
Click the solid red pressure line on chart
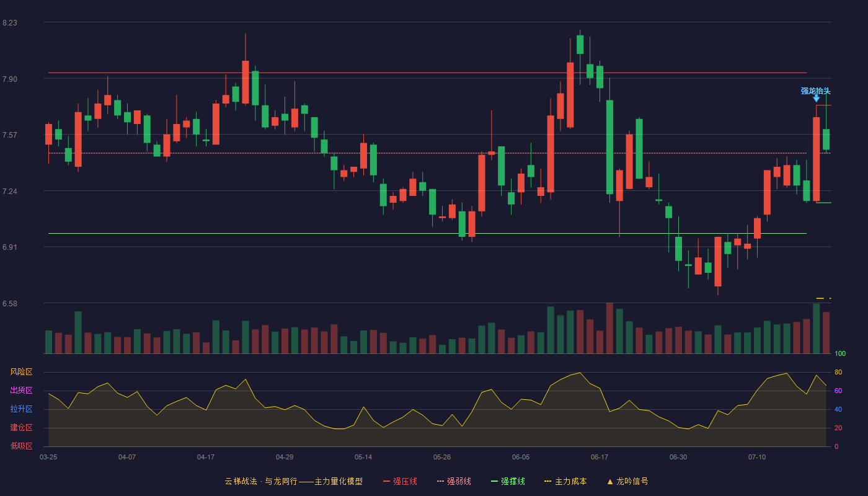click(x=428, y=73)
